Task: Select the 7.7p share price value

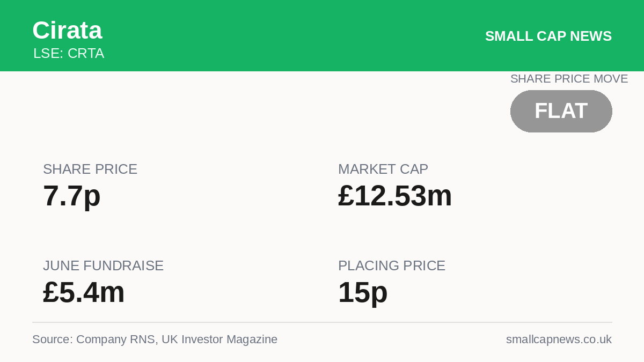Action: [72, 196]
